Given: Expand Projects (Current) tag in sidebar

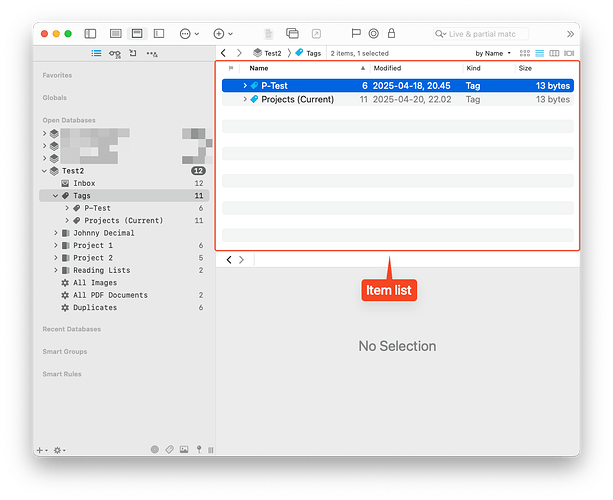Looking at the screenshot, I should coord(67,220).
